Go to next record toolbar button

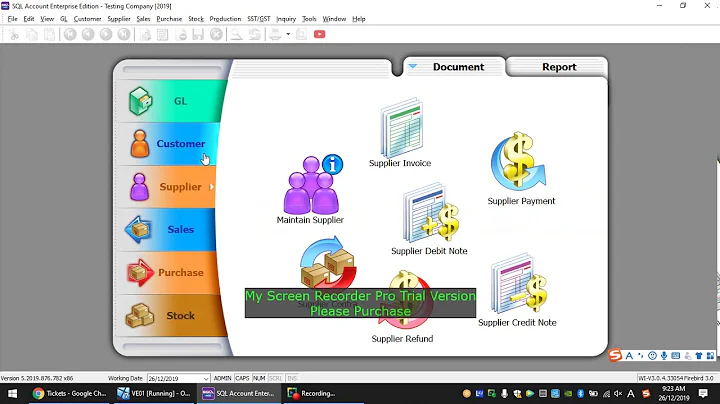tap(106, 34)
